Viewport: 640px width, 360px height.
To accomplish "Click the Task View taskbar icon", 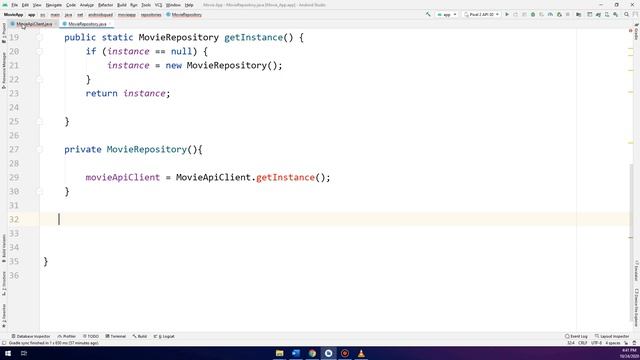I will coord(24,353).
